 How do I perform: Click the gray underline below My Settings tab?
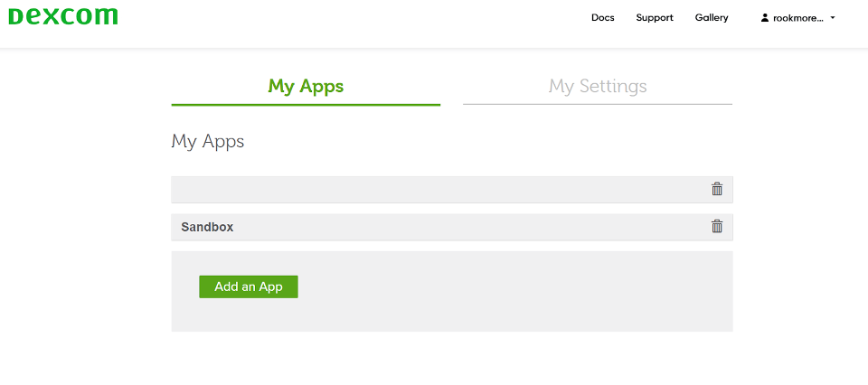click(x=598, y=104)
